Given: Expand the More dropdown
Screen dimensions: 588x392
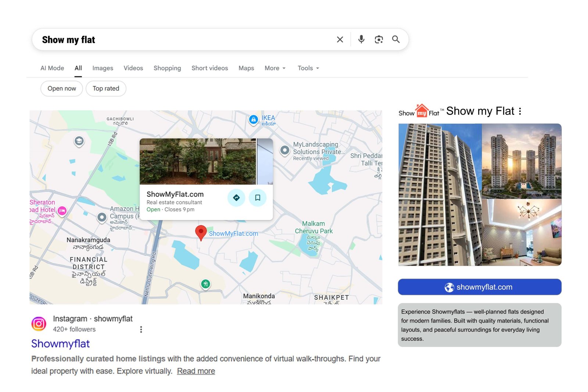Looking at the screenshot, I should (275, 68).
